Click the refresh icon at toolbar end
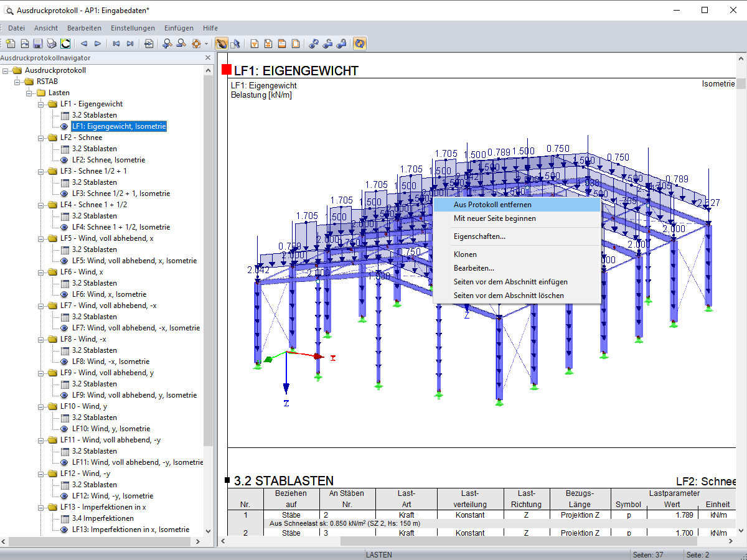This screenshot has height=560, width=747. tap(359, 44)
